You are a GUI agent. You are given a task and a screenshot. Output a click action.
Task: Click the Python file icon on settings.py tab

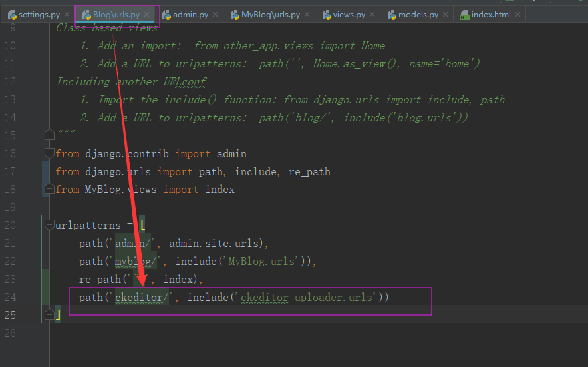click(x=12, y=15)
